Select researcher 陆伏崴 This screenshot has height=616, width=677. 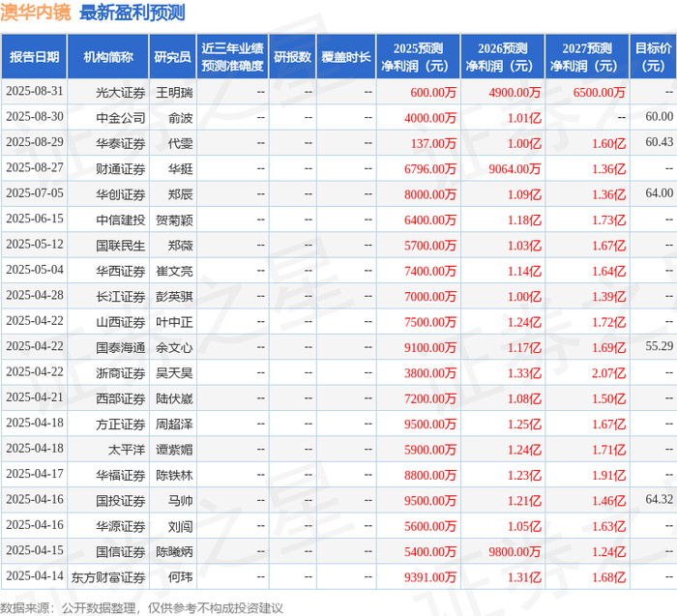(x=174, y=398)
